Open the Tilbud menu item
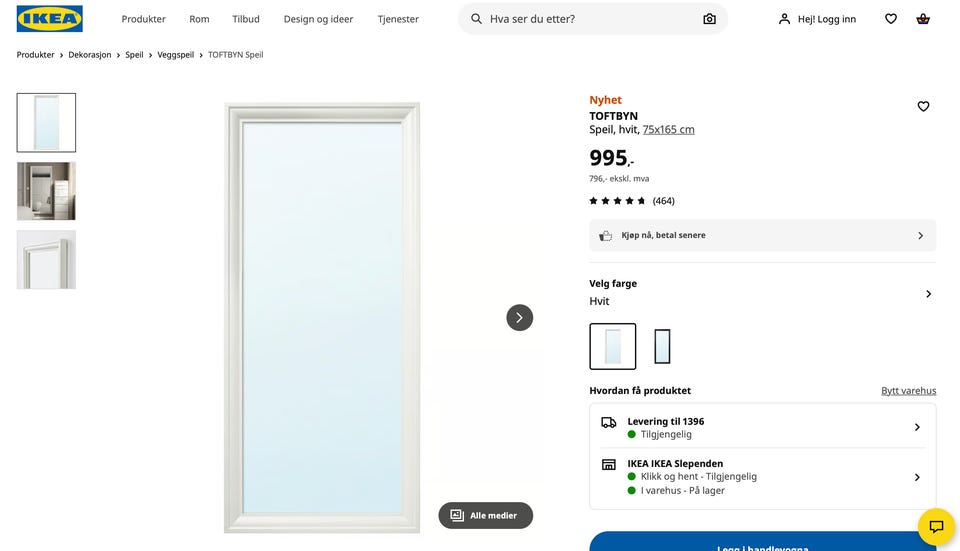Image resolution: width=960 pixels, height=551 pixels. (246, 19)
